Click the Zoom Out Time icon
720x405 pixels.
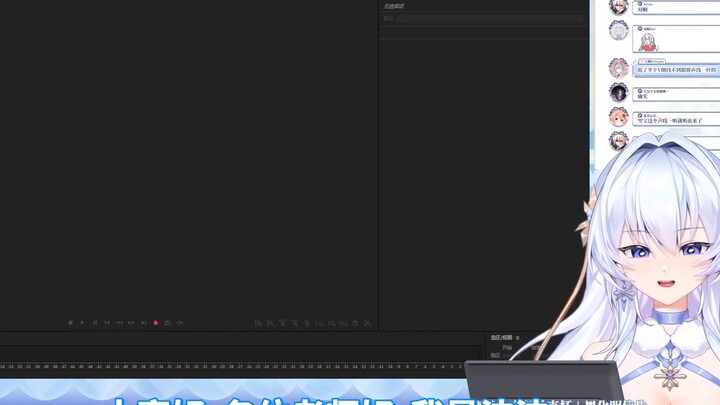click(295, 323)
